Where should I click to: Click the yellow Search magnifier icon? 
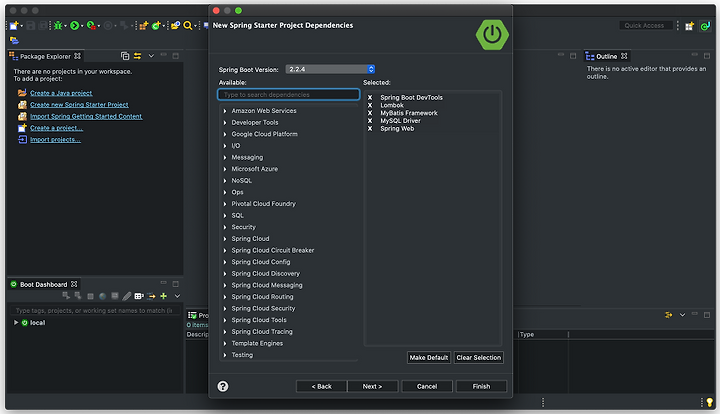(x=188, y=26)
